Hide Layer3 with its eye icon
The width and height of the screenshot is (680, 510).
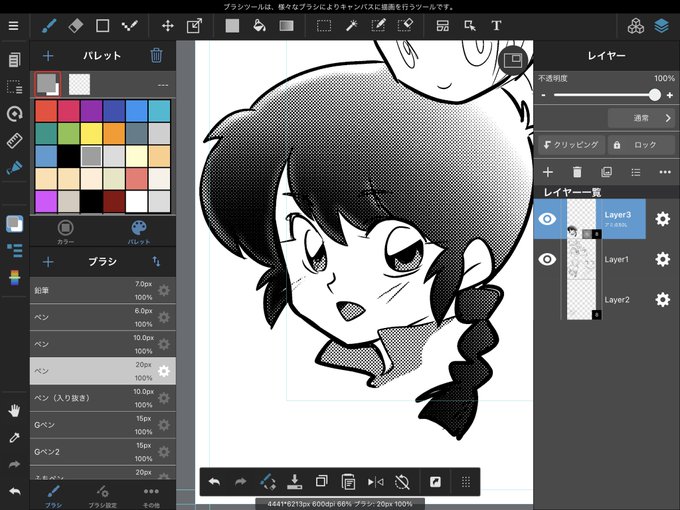click(x=547, y=219)
